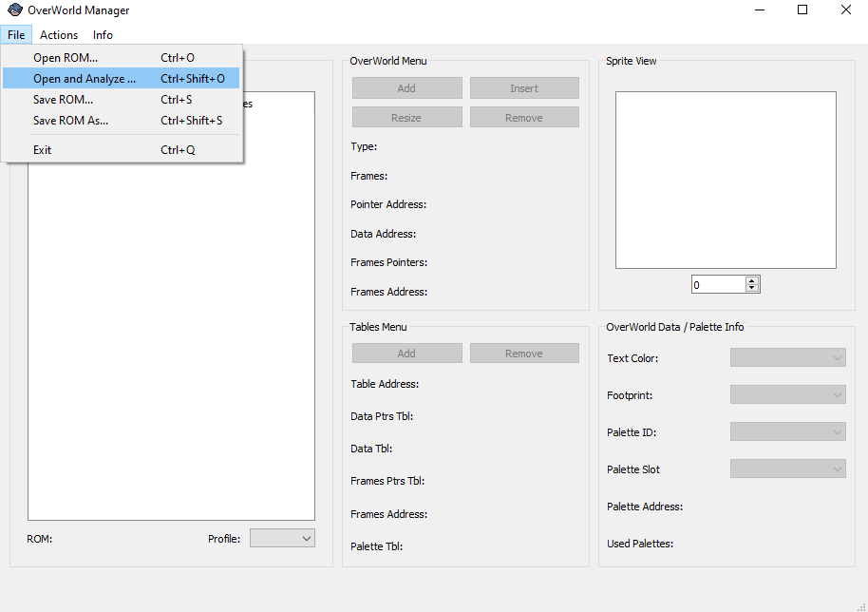Viewport: 868px width, 612px height.
Task: Click the Resize button
Action: tap(406, 118)
